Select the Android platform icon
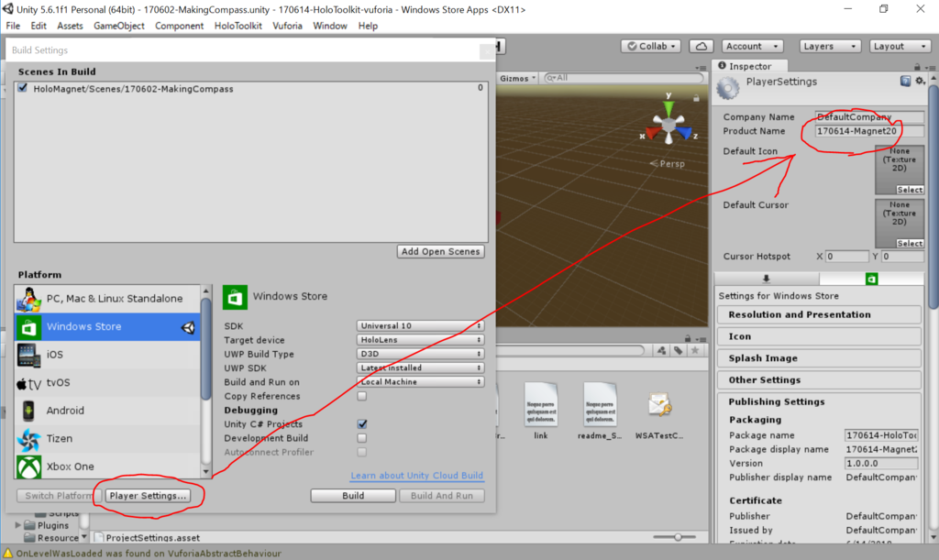939x560 pixels. pyautogui.click(x=28, y=411)
